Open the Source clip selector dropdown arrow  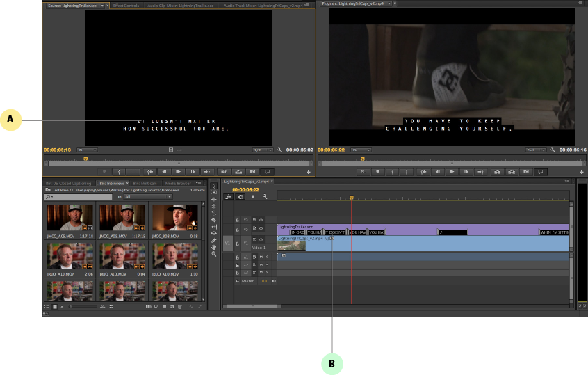pyautogui.click(x=102, y=6)
